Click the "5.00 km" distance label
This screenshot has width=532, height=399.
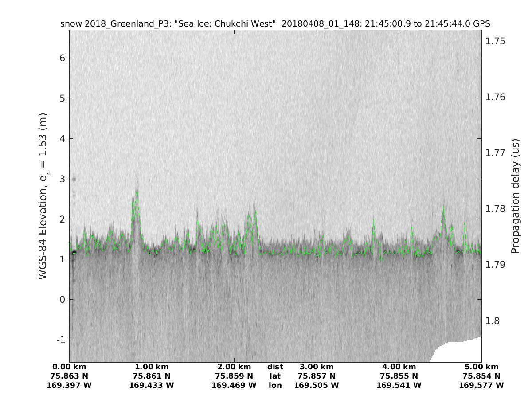point(481,367)
